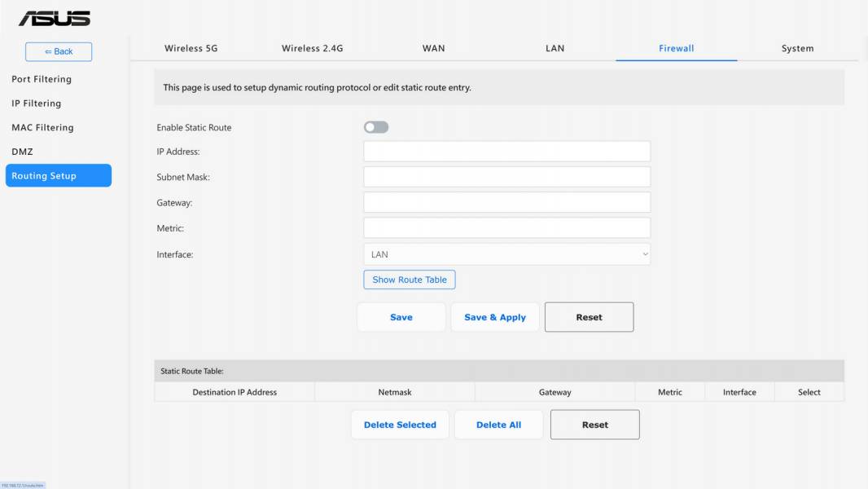The width and height of the screenshot is (868, 489).
Task: Select the Firewall tab
Action: 676,48
